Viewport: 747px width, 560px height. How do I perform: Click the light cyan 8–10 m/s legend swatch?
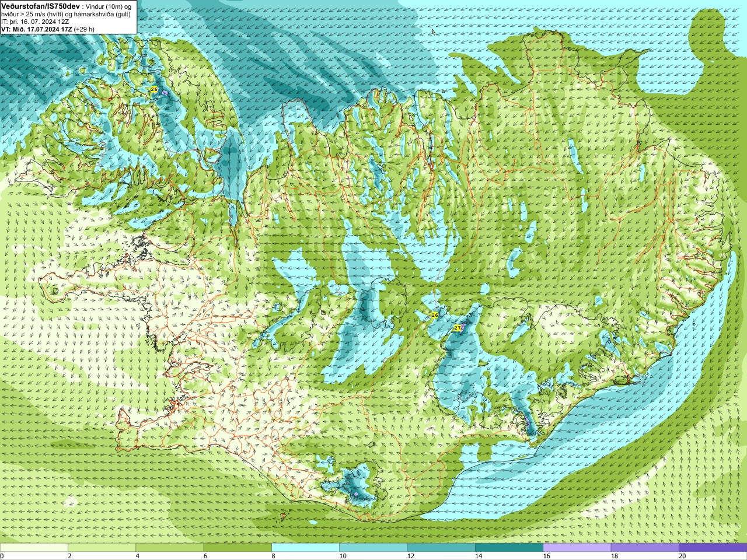[x=305, y=548]
